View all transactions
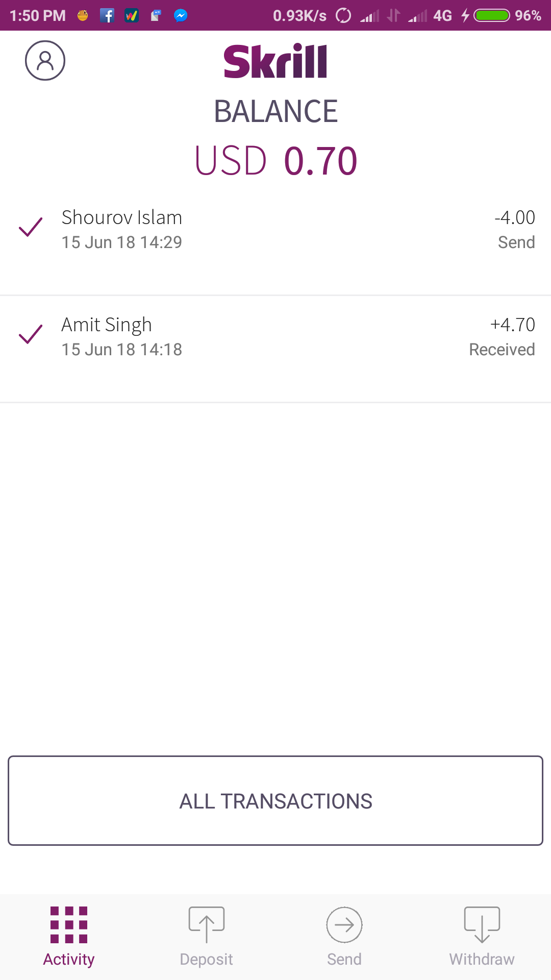 275,800
